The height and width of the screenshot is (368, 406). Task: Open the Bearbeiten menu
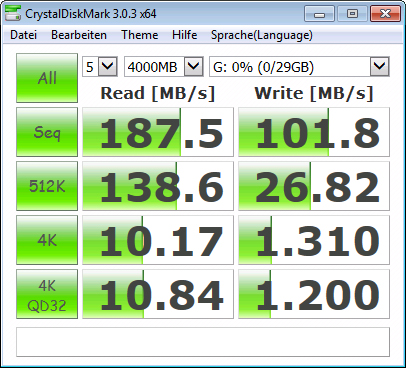(79, 35)
